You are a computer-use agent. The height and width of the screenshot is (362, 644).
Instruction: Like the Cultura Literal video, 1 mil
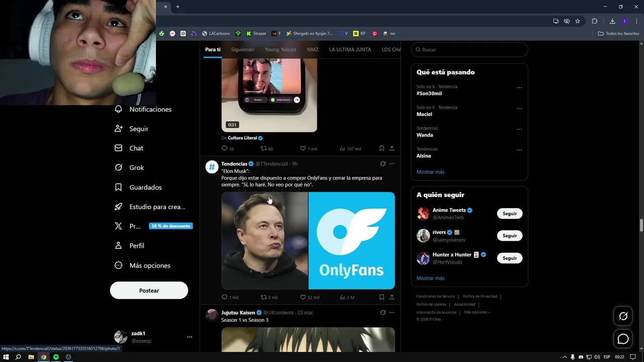[x=303, y=148]
